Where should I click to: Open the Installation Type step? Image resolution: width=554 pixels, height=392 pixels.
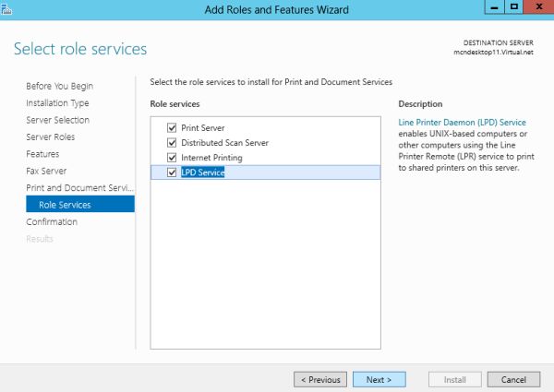(x=59, y=103)
